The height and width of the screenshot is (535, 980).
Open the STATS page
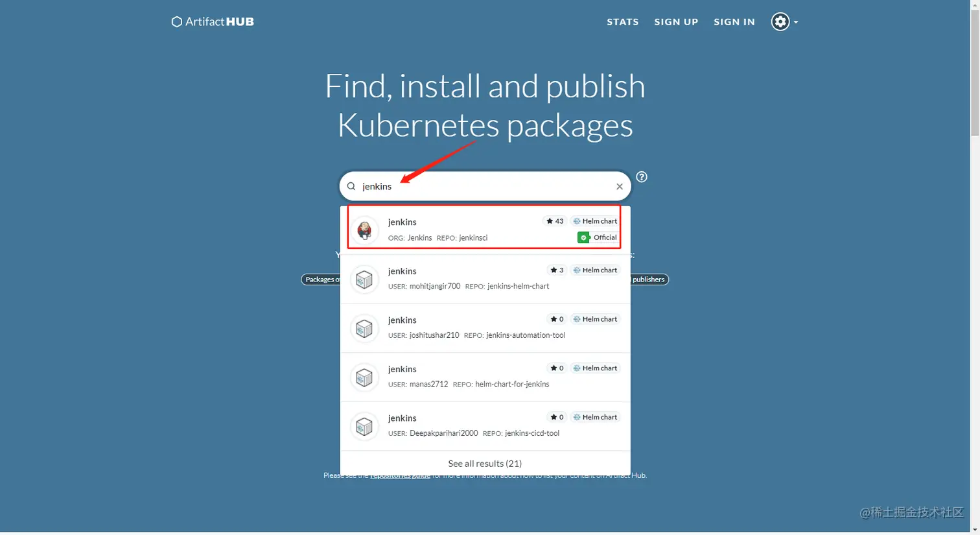[x=623, y=21]
